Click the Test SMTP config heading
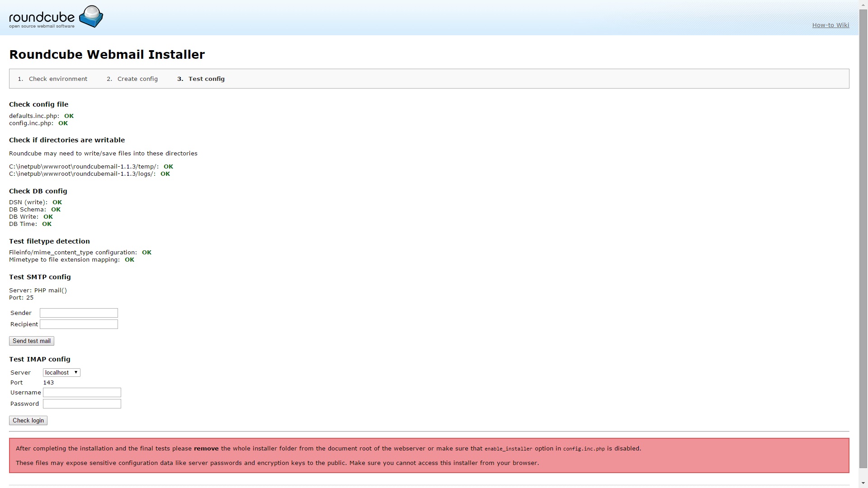This screenshot has width=868, height=488. pyautogui.click(x=40, y=277)
